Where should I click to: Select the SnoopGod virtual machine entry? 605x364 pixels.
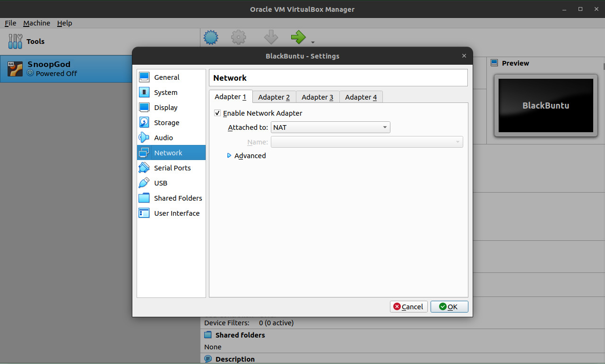(66, 69)
